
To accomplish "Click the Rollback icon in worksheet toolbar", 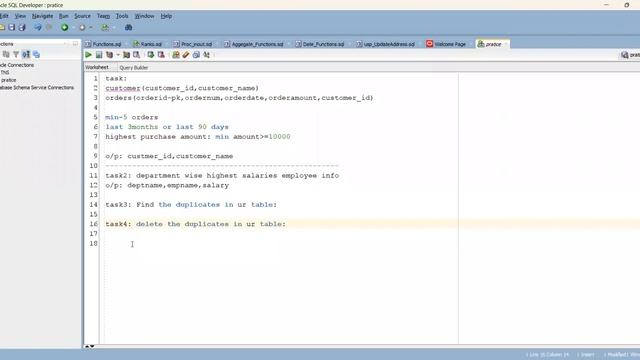I will (x=161, y=55).
